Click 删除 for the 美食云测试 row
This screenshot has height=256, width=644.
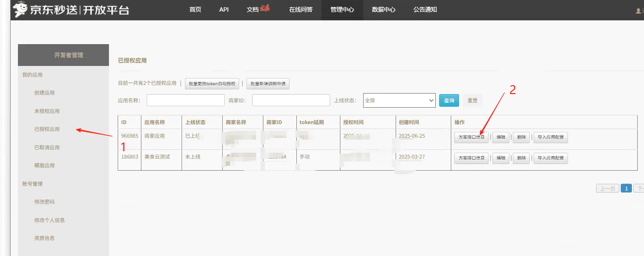click(521, 158)
